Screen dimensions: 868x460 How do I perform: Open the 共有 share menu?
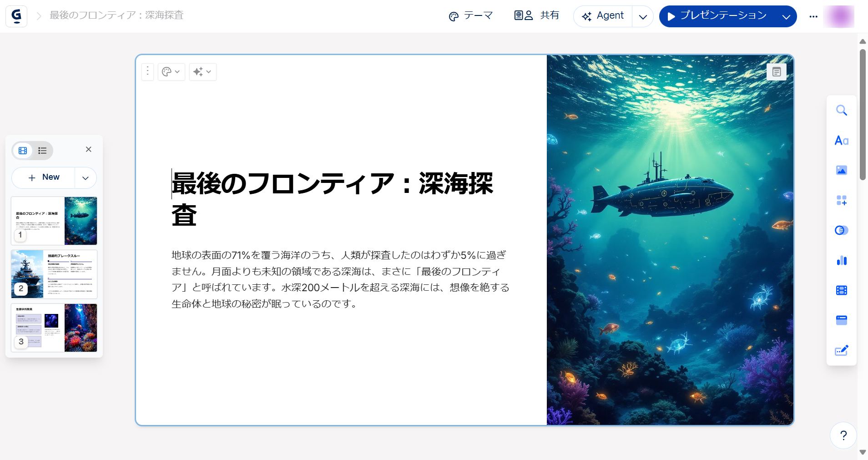coord(537,16)
